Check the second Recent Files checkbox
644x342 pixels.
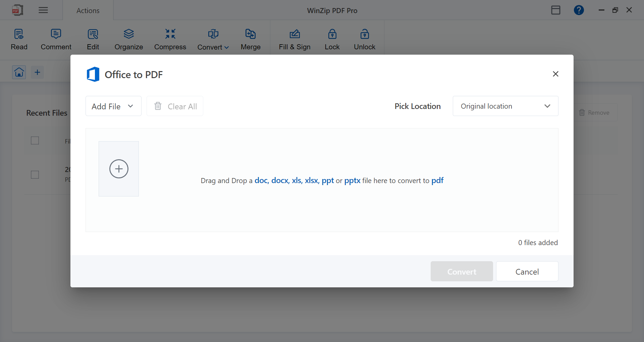[x=35, y=175]
